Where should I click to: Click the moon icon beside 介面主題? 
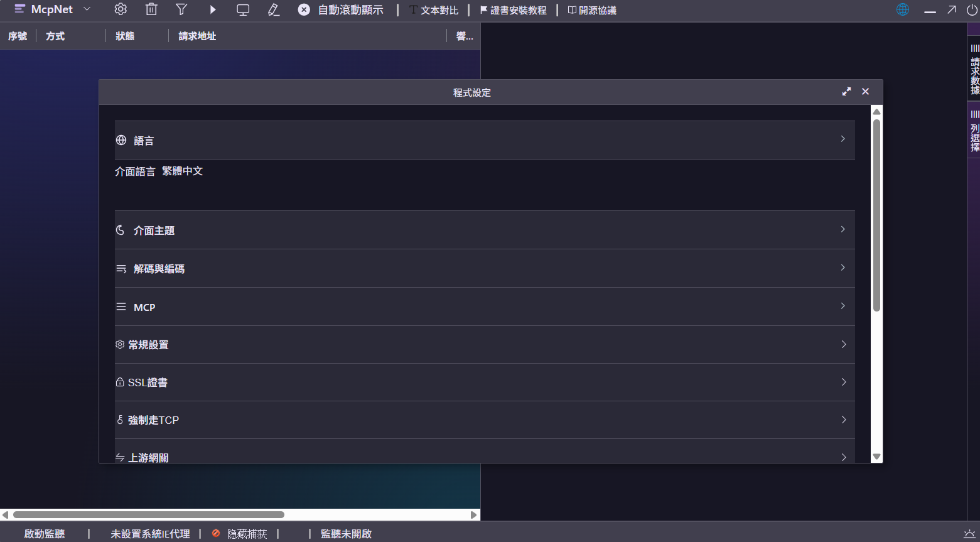coord(121,230)
